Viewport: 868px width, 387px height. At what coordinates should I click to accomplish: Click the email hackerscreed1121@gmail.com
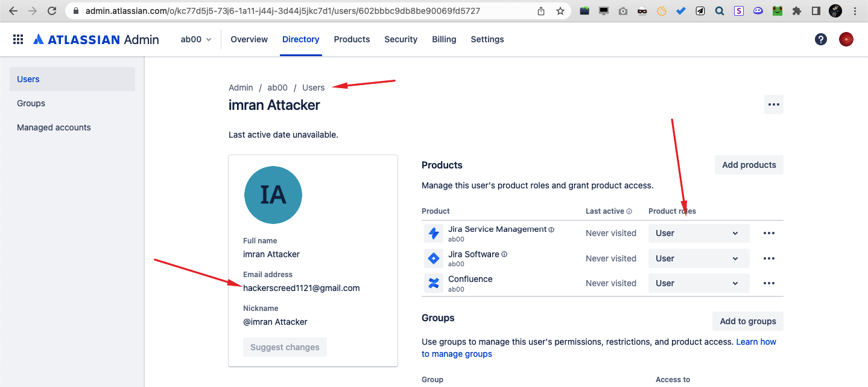(301, 288)
